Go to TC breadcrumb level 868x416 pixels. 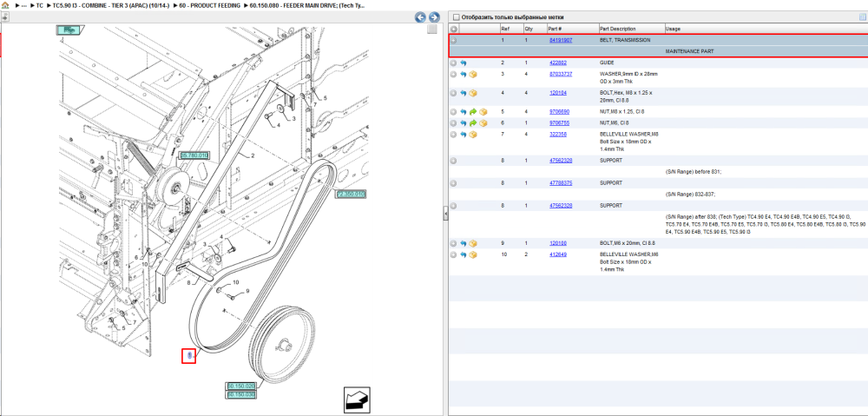pos(39,4)
